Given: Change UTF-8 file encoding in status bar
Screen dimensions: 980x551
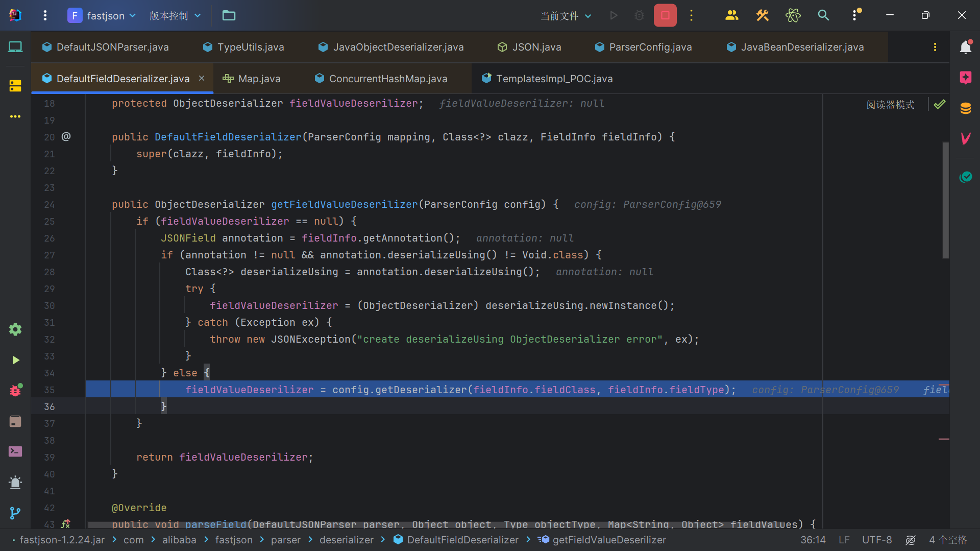Looking at the screenshot, I should [x=877, y=540].
